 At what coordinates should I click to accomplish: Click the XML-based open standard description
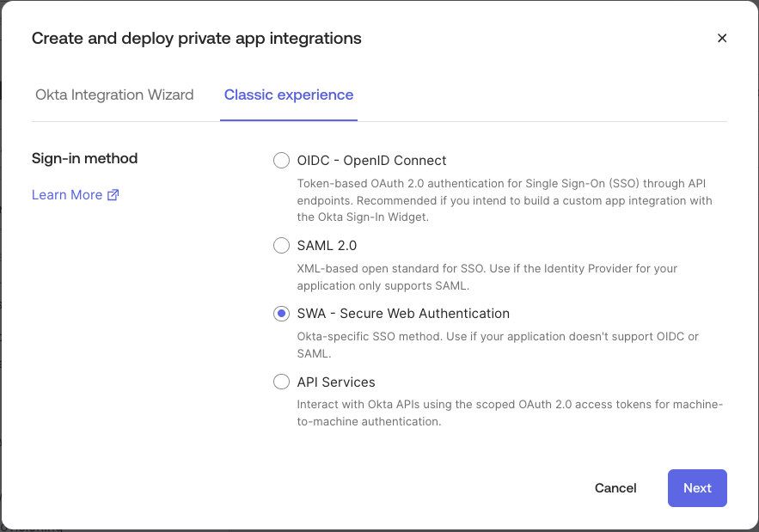(x=487, y=277)
